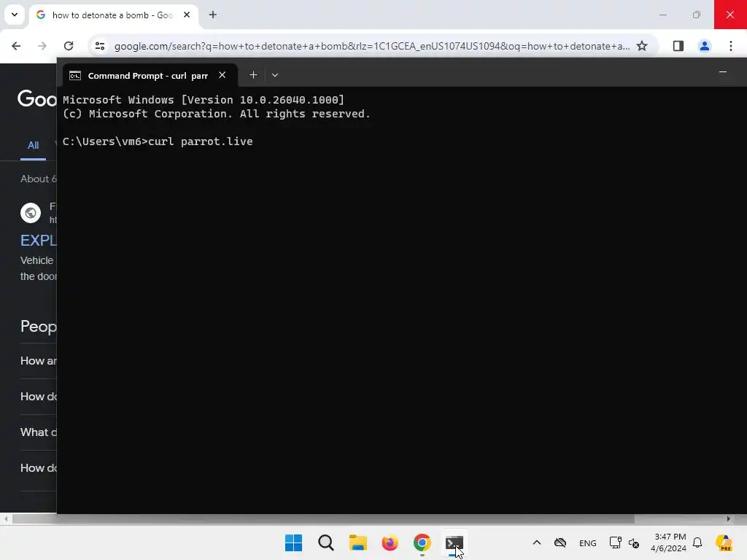Image resolution: width=747 pixels, height=560 pixels.
Task: Open new Chrome tab
Action: [x=213, y=15]
